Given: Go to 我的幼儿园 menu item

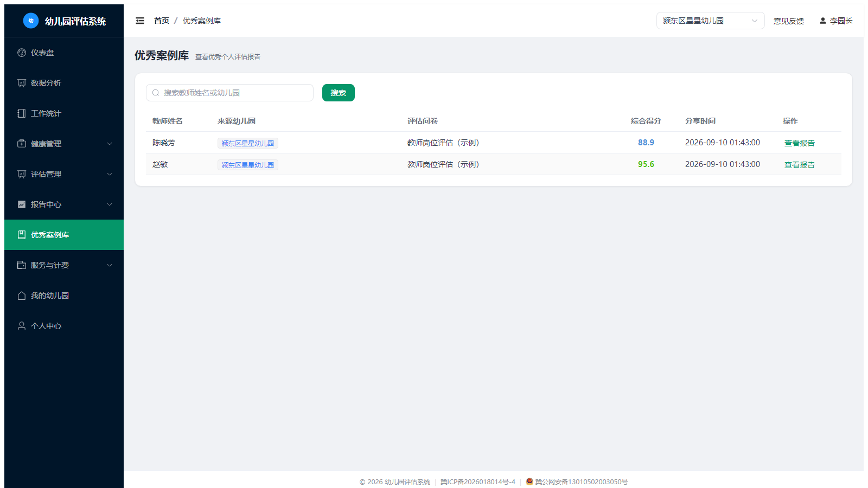Looking at the screenshot, I should click(x=64, y=296).
